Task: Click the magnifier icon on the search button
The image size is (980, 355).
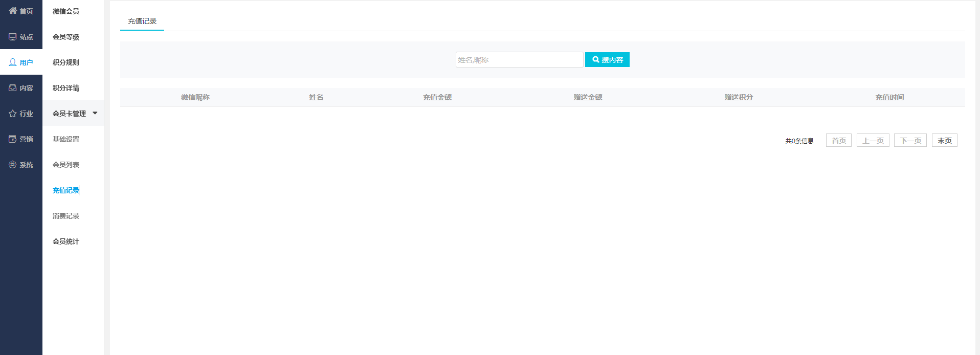Action: point(595,60)
